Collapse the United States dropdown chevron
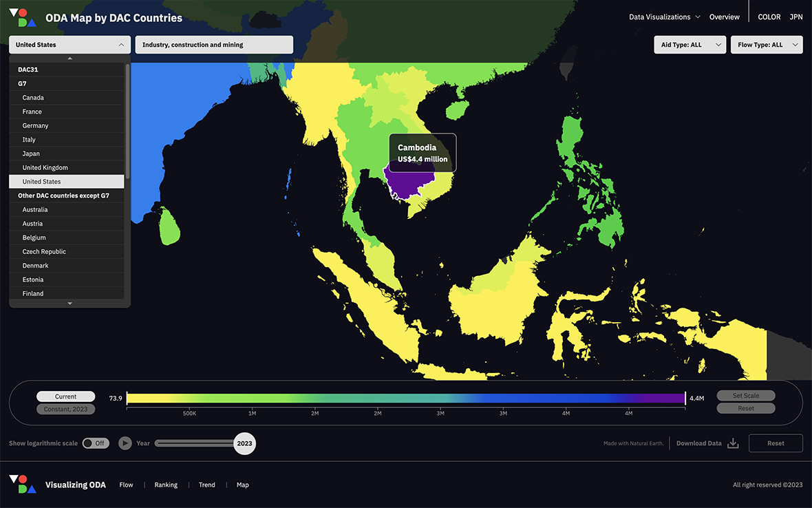812x508 pixels. [x=121, y=45]
